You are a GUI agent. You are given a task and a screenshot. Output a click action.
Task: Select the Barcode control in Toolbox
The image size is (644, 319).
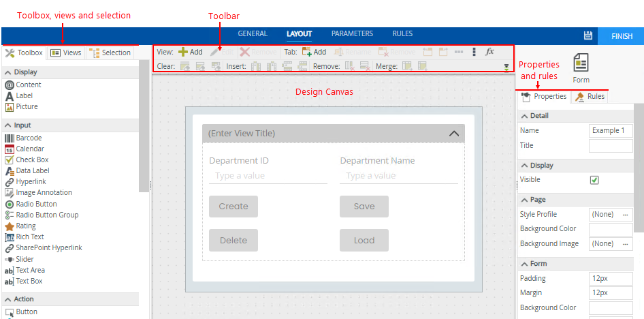[29, 138]
